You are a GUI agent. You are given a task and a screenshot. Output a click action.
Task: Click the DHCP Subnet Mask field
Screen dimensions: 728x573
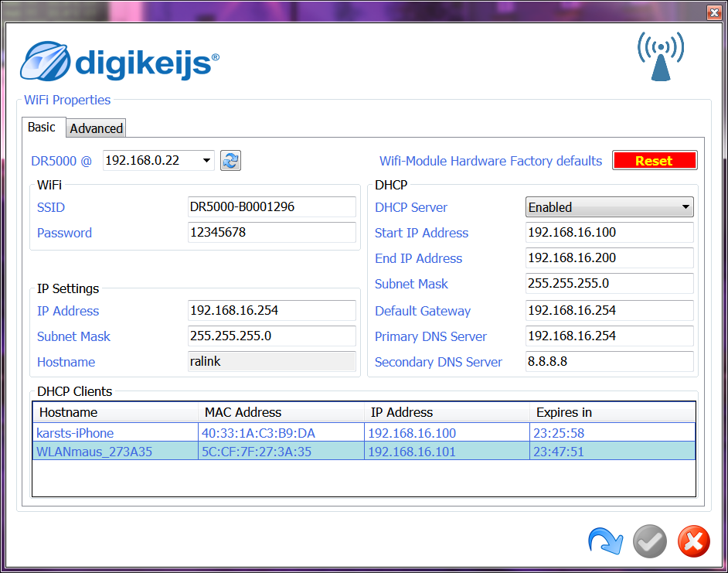click(x=610, y=284)
